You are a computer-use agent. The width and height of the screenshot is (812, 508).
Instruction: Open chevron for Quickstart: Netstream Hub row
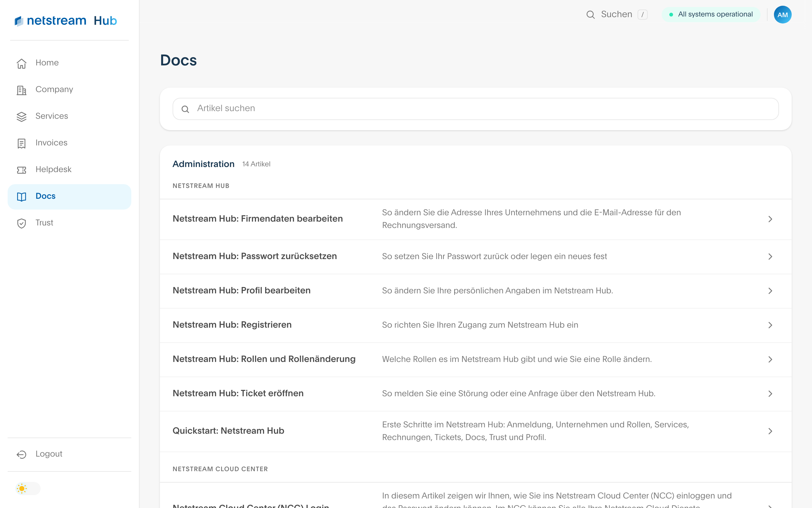pos(770,431)
